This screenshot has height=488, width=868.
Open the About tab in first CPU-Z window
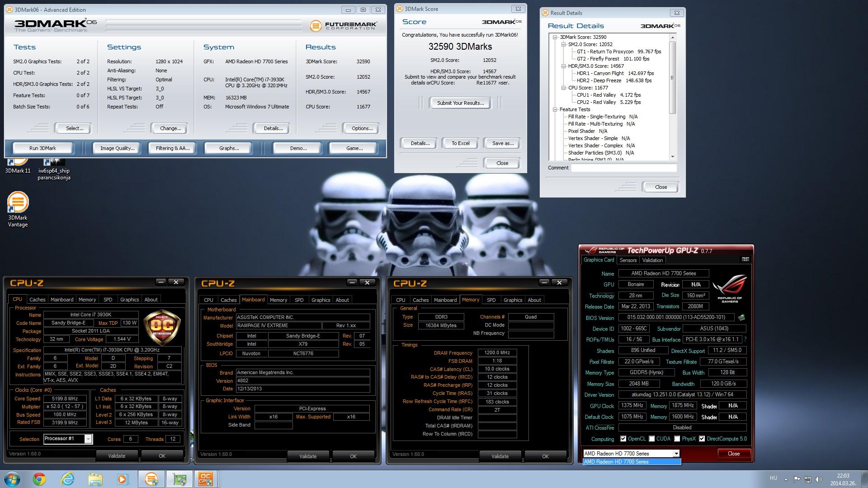[151, 300]
